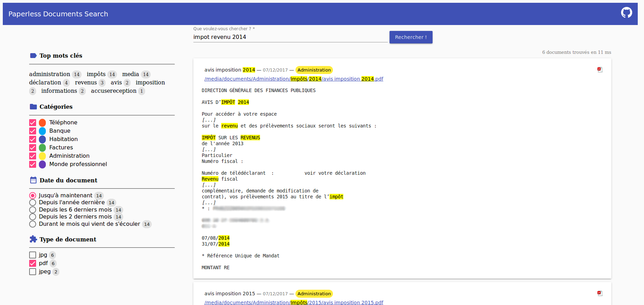The image size is (644, 305).
Task: Select Durant le mois qui vient de s'écouler
Action: pyautogui.click(x=33, y=224)
